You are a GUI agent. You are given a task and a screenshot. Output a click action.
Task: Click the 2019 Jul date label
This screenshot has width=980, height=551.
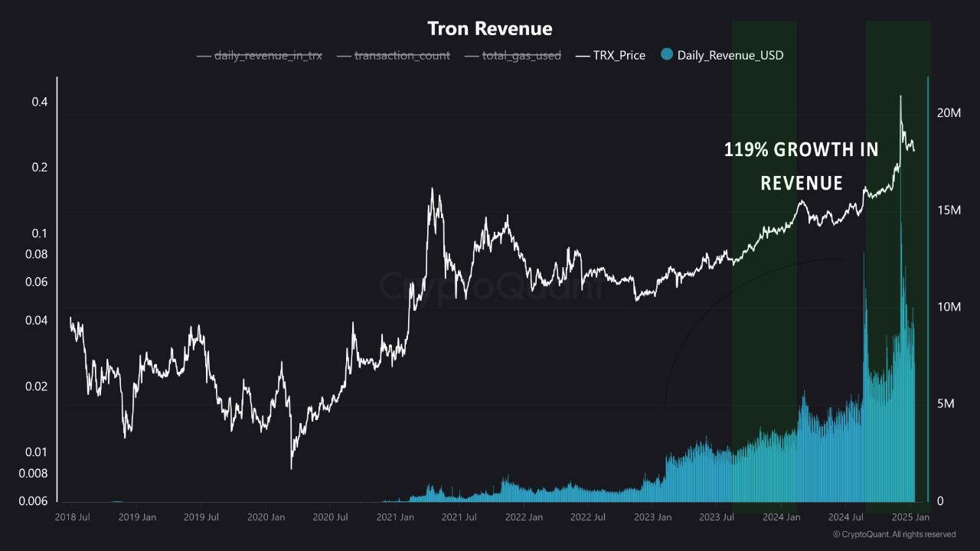(x=200, y=517)
